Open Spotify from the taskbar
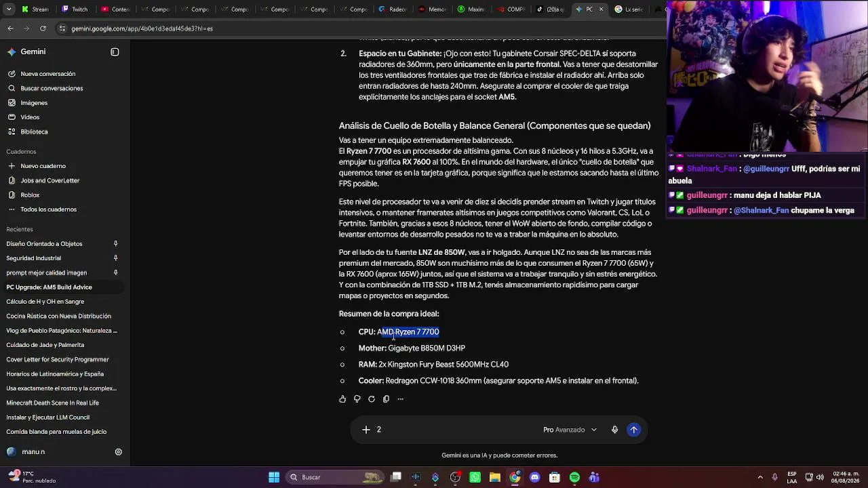This screenshot has width=868, height=488. 574,477
